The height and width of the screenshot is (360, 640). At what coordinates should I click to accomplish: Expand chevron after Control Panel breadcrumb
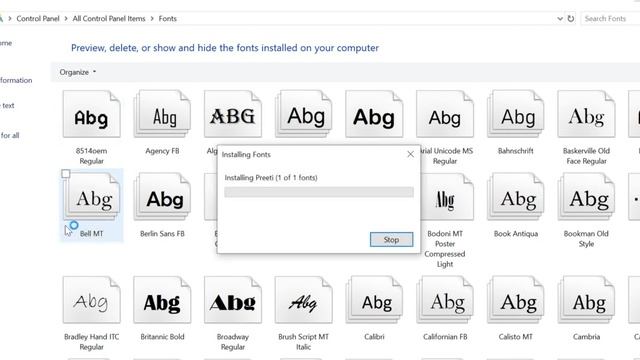pyautogui.click(x=66, y=19)
